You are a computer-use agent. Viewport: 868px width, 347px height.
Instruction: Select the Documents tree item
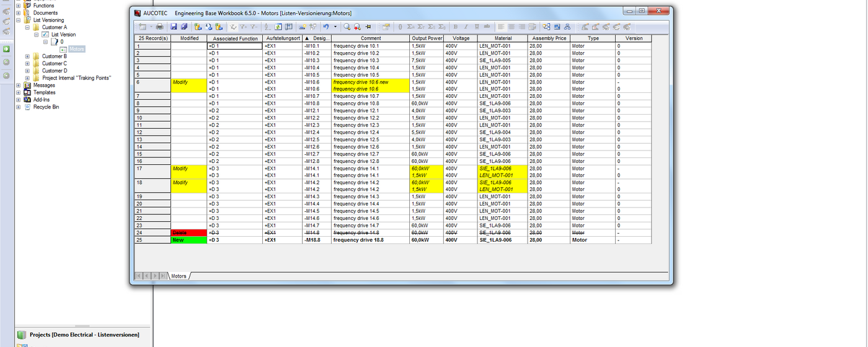(45, 13)
